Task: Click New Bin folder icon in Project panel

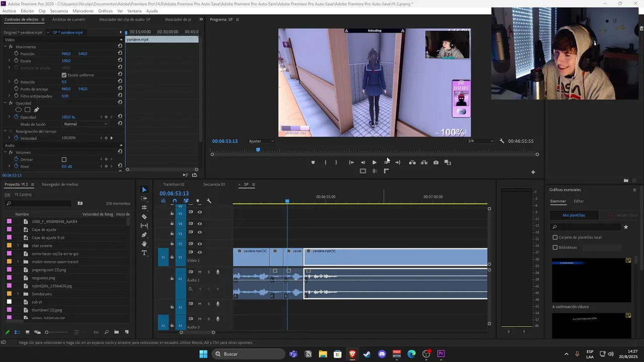Action: pyautogui.click(x=116, y=332)
